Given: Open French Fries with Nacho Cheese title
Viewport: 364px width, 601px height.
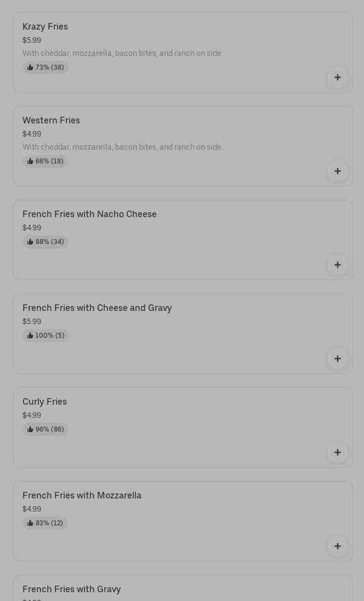Looking at the screenshot, I should click(89, 214).
